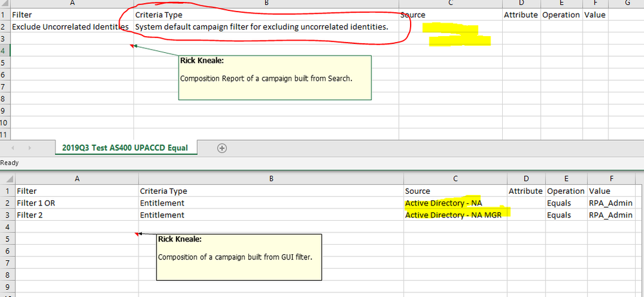The image size is (644, 297).
Task: Select the Active Directory - NA MGR cell
Action: [453, 215]
